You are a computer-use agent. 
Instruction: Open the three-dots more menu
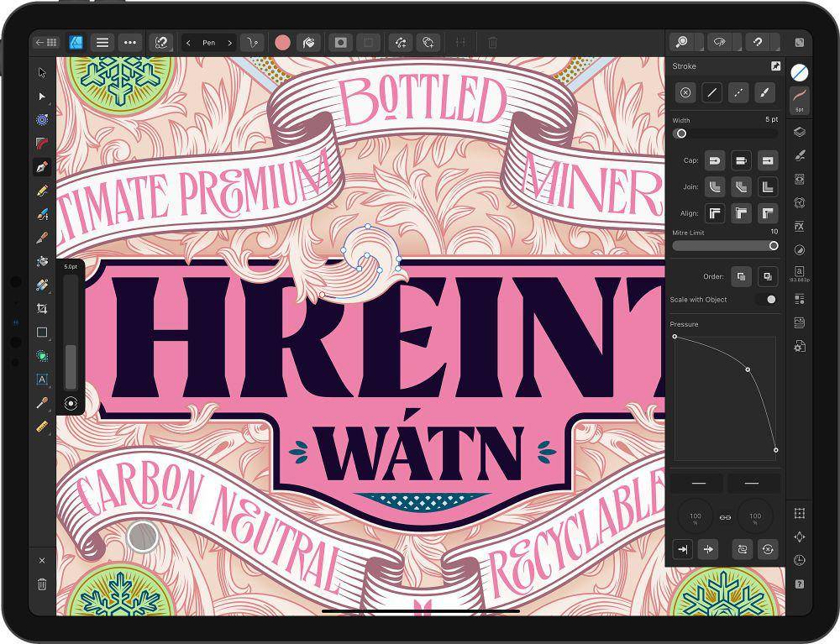130,43
